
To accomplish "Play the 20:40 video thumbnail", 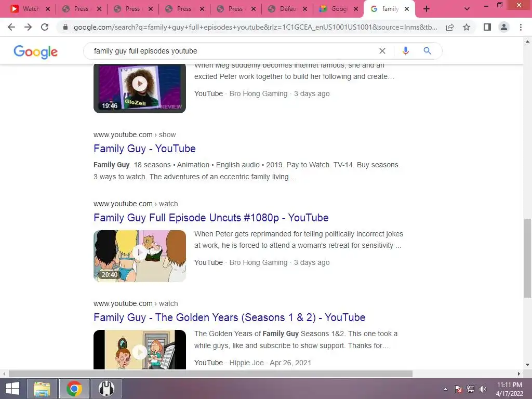I will coord(139,256).
